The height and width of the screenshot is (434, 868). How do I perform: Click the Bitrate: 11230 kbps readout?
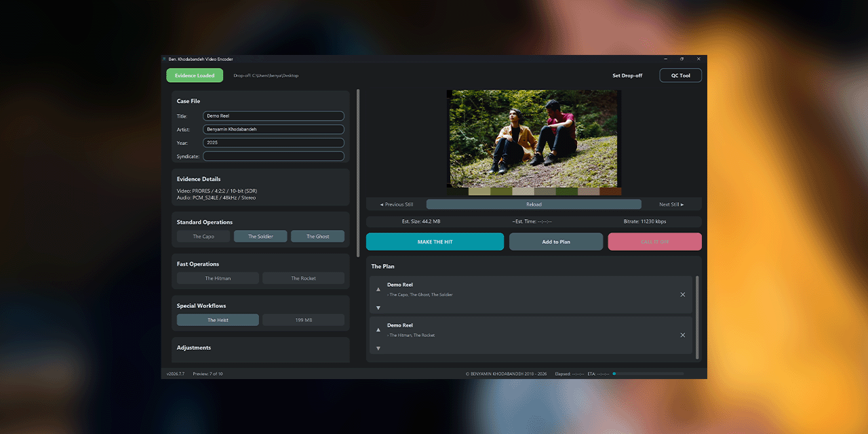point(644,222)
